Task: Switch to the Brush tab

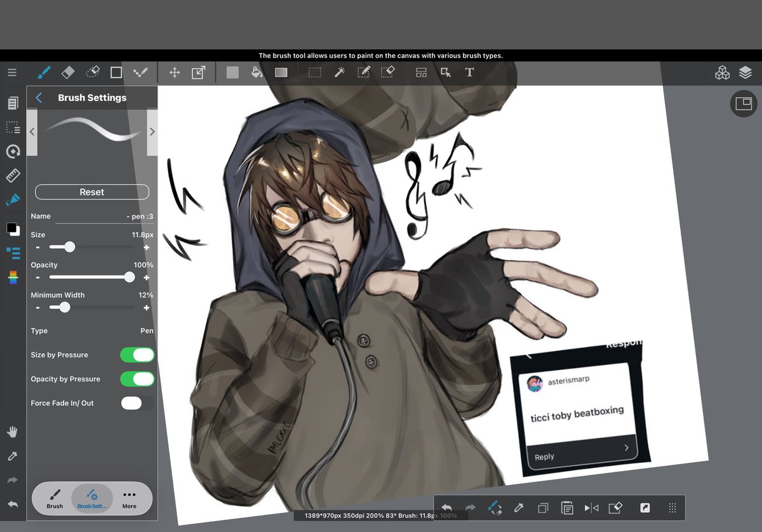Action: (55, 498)
